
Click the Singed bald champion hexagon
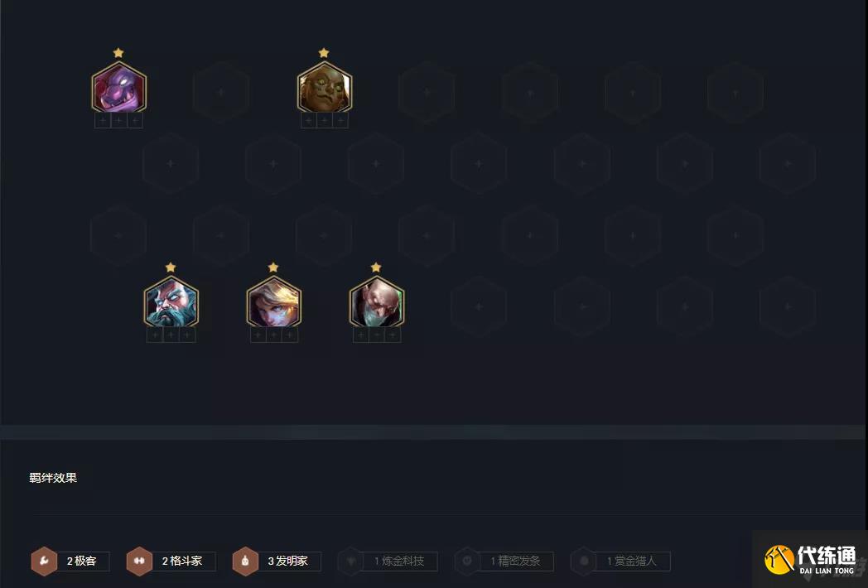click(376, 301)
